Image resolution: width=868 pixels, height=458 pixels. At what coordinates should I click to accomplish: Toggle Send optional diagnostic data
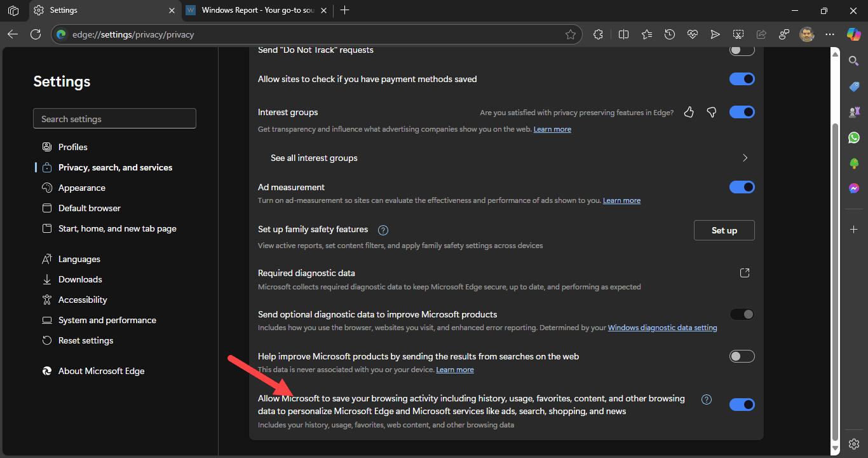coord(742,314)
